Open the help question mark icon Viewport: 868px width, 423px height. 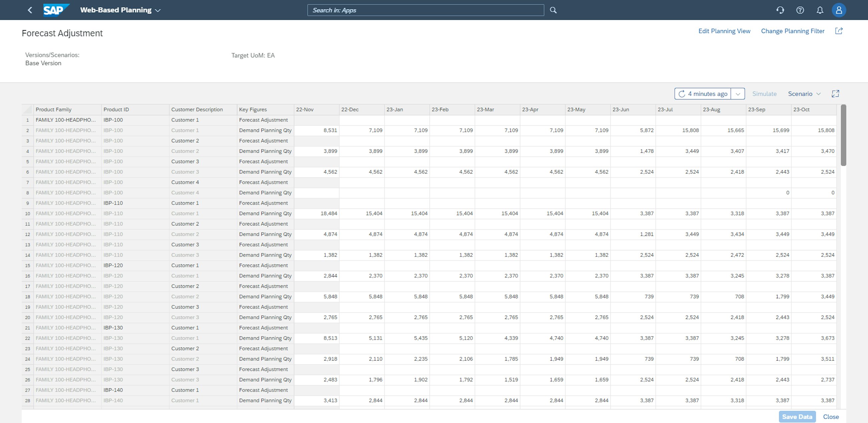[800, 10]
